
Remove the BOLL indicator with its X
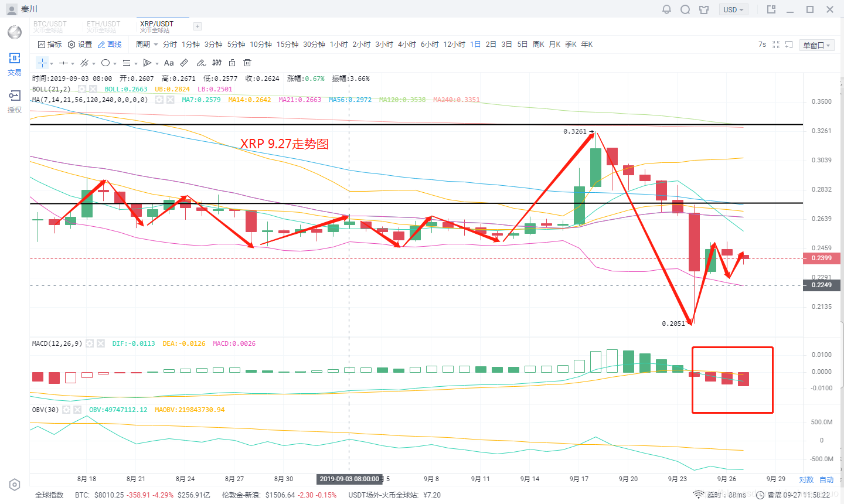[x=93, y=89]
